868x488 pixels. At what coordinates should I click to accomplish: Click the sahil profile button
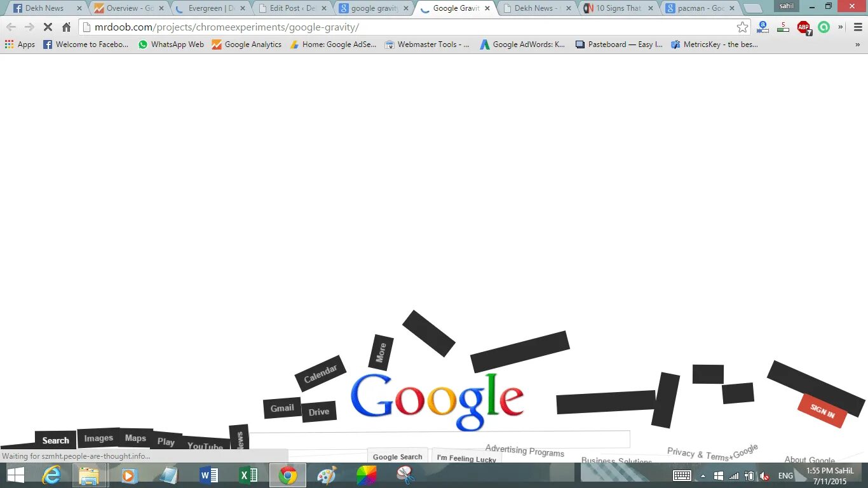pyautogui.click(x=787, y=6)
